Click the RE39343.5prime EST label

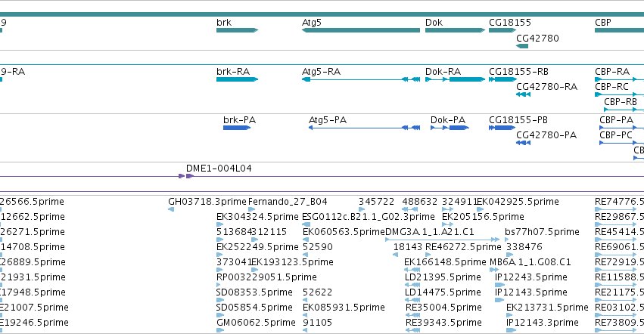443,323
